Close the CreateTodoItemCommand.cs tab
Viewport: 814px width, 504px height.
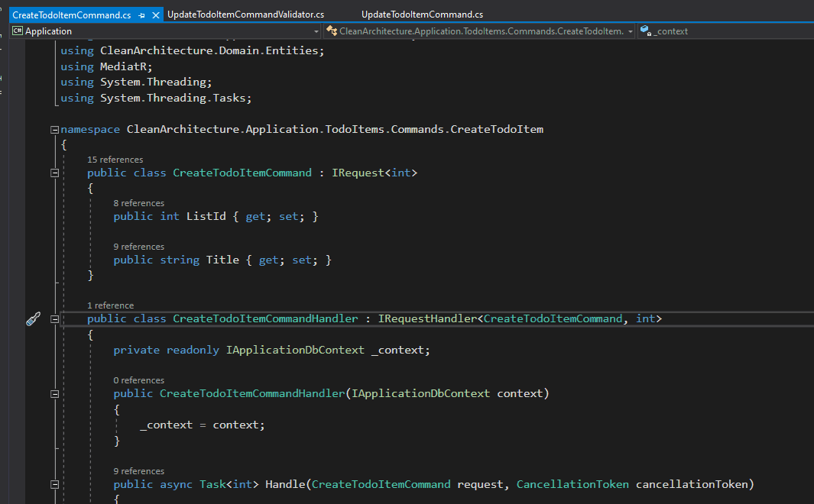click(156, 15)
